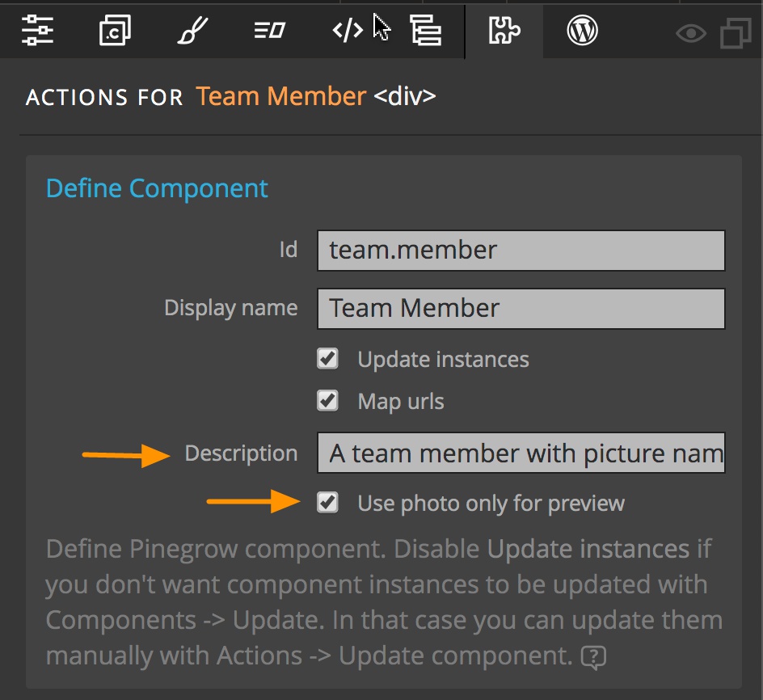This screenshot has width=763, height=700.
Task: Uncheck the Map urls checkbox
Action: point(327,401)
